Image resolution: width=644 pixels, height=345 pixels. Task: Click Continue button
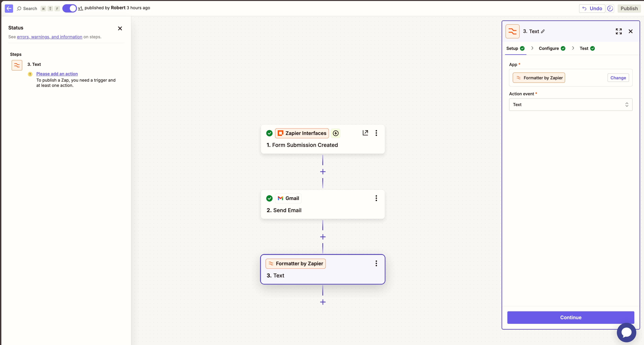coord(570,317)
